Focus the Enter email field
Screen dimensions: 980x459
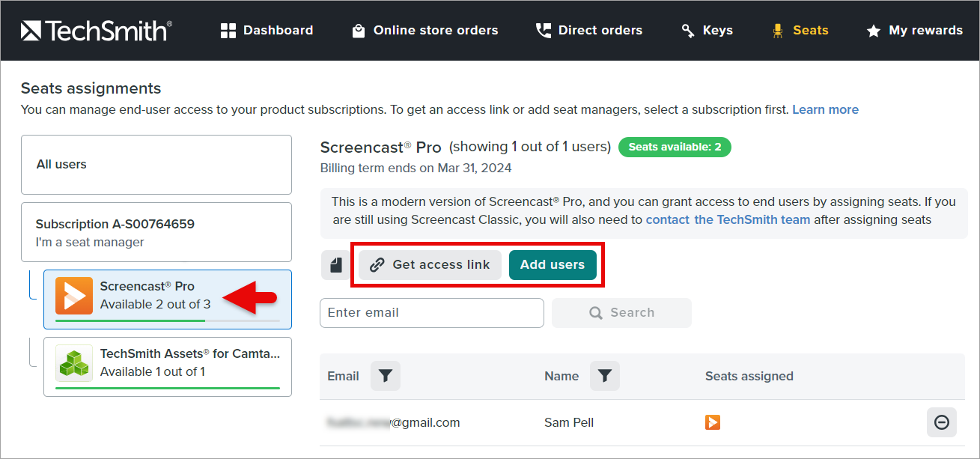click(432, 313)
